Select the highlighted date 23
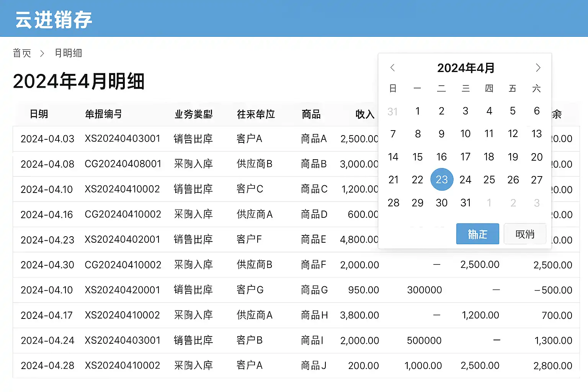 441,180
